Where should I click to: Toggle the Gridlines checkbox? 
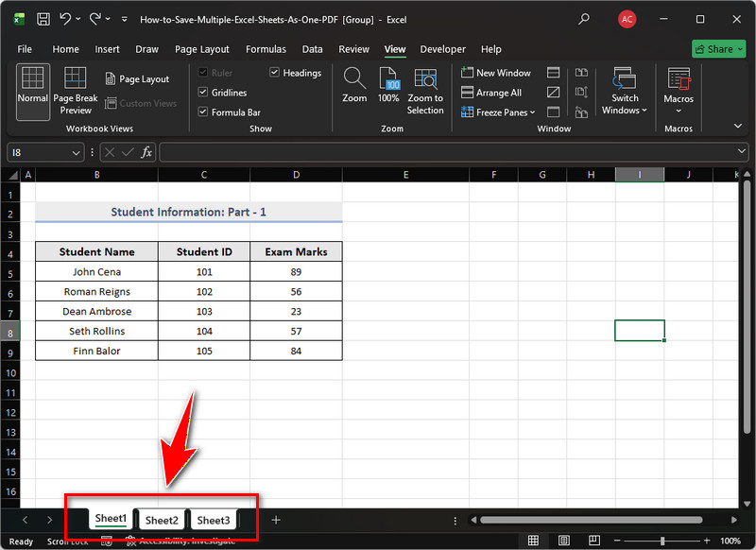[203, 92]
